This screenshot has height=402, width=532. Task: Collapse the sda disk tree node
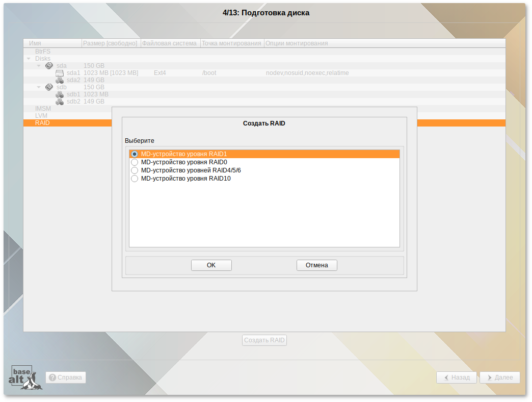click(39, 66)
